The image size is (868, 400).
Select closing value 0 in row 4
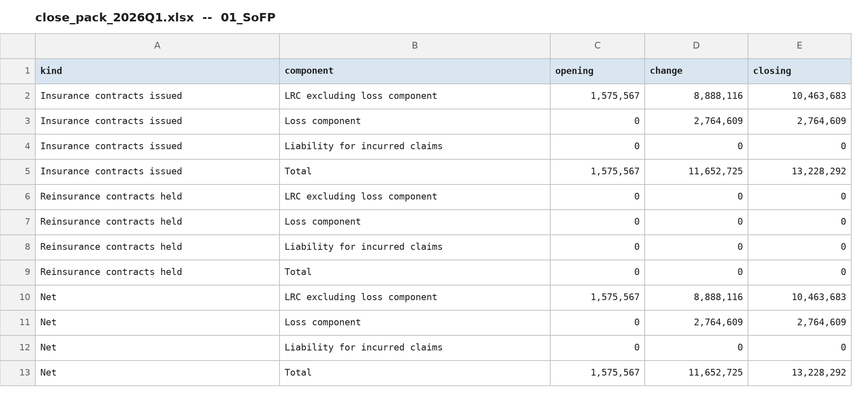tap(800, 147)
